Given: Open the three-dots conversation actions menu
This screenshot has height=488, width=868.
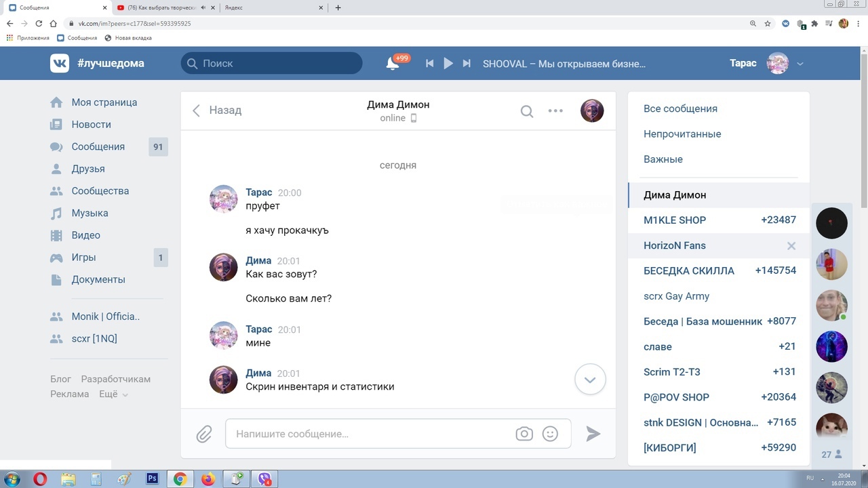Looking at the screenshot, I should (x=555, y=111).
